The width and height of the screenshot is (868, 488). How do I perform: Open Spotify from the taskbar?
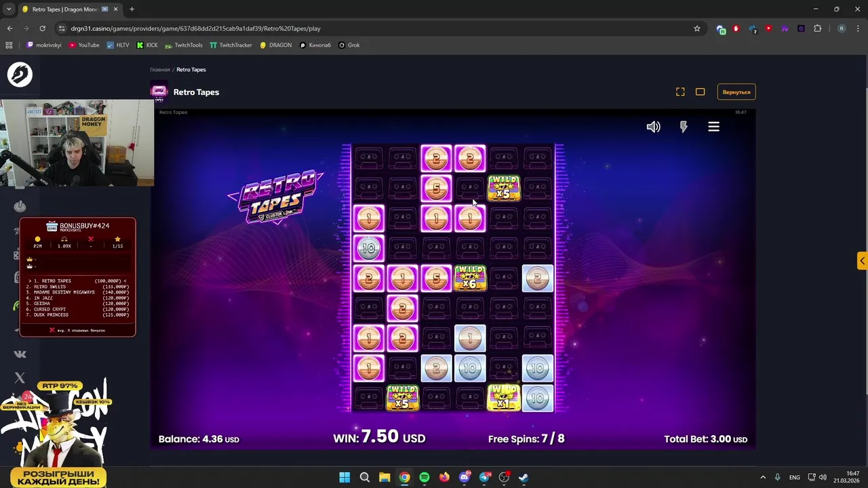[x=425, y=477]
